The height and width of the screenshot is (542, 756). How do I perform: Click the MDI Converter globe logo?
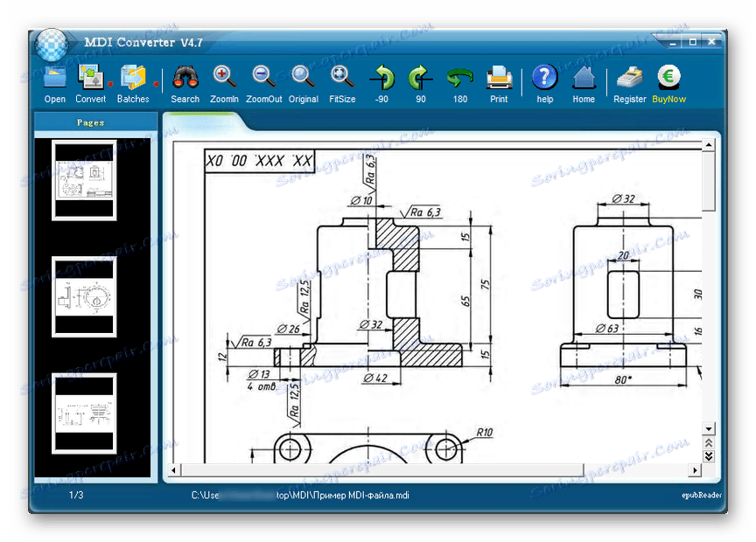[x=52, y=45]
